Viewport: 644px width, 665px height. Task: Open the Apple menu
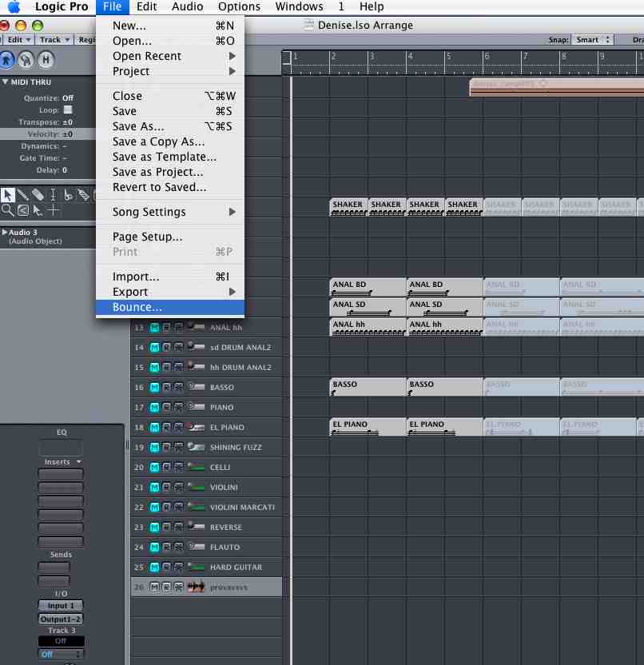(14, 6)
